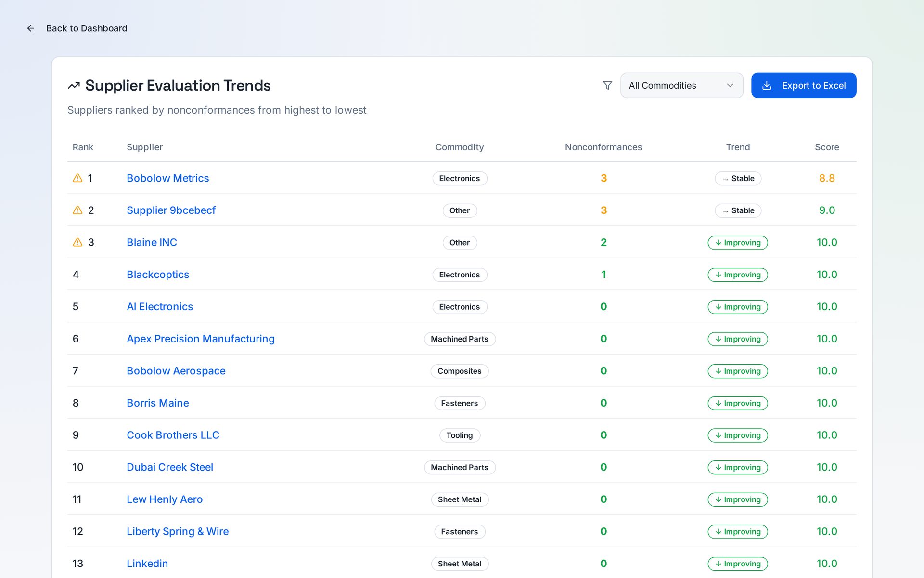924x578 pixels.
Task: Open Dubai Creek Steel link
Action: click(x=170, y=467)
